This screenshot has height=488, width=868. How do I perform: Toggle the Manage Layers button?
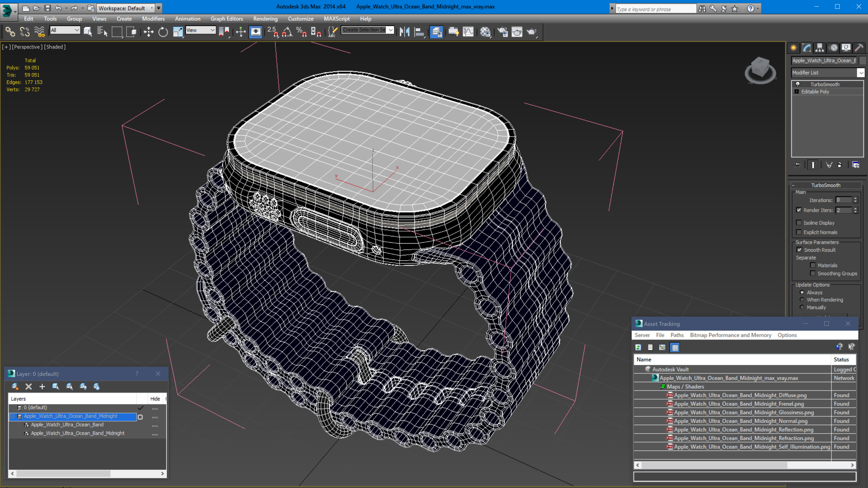[x=436, y=32]
